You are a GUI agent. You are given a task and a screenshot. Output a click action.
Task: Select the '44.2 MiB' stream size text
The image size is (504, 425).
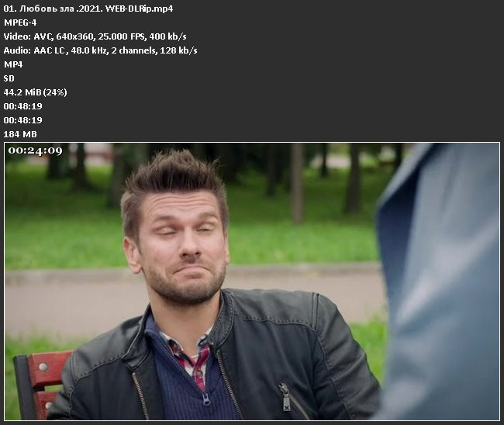click(x=22, y=92)
